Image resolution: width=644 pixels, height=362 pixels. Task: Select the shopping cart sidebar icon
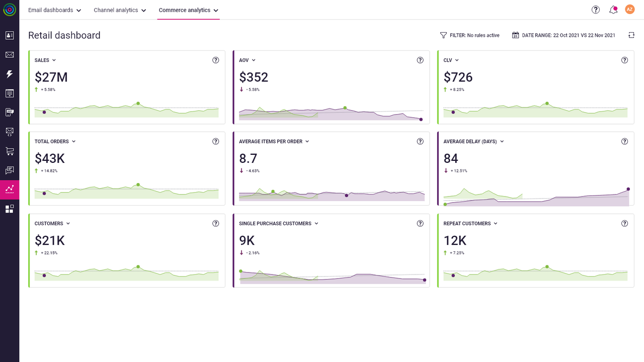coord(10,151)
